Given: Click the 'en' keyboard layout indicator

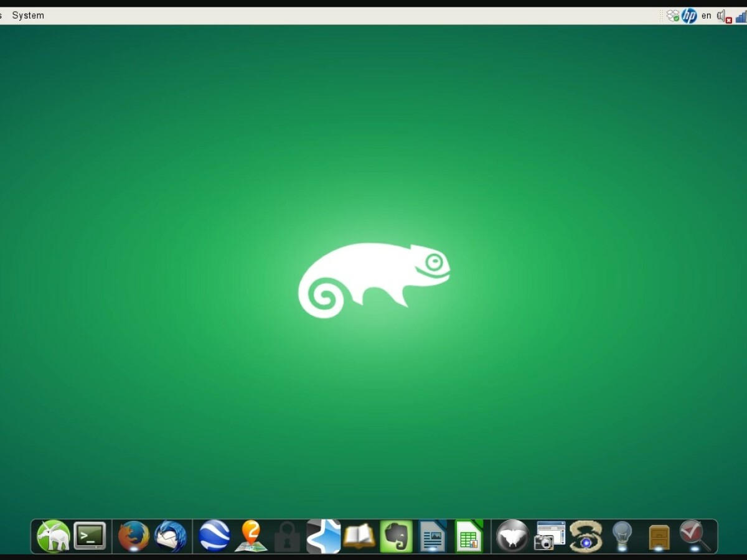Looking at the screenshot, I should click(x=707, y=16).
